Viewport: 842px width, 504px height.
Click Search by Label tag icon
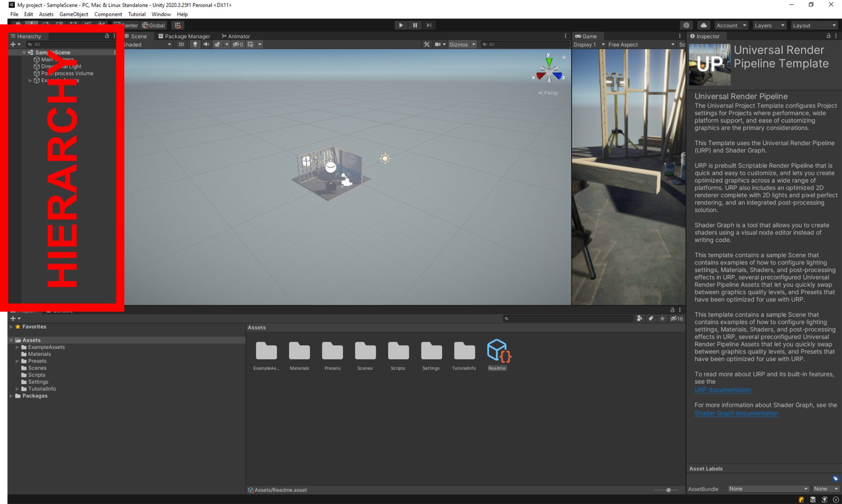tap(651, 318)
